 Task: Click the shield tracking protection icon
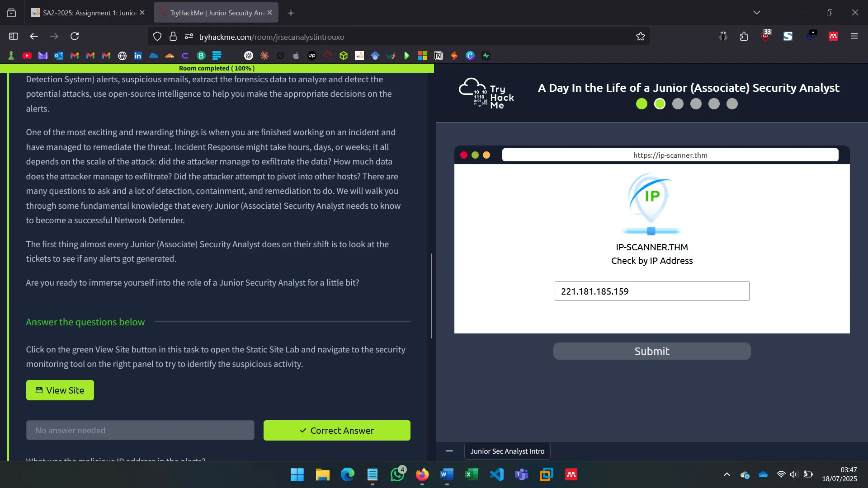pyautogui.click(x=157, y=36)
